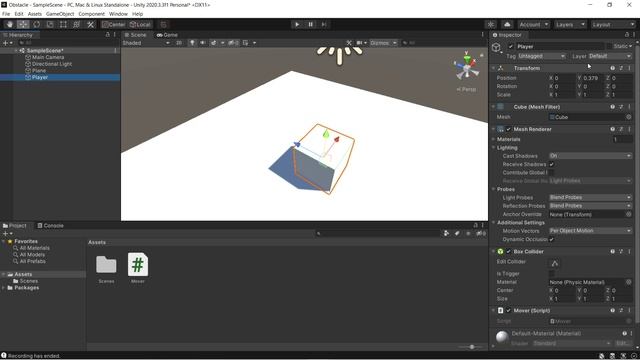Lock the Hierarchy panel
Screen dimensions: 640x360
coord(108,35)
